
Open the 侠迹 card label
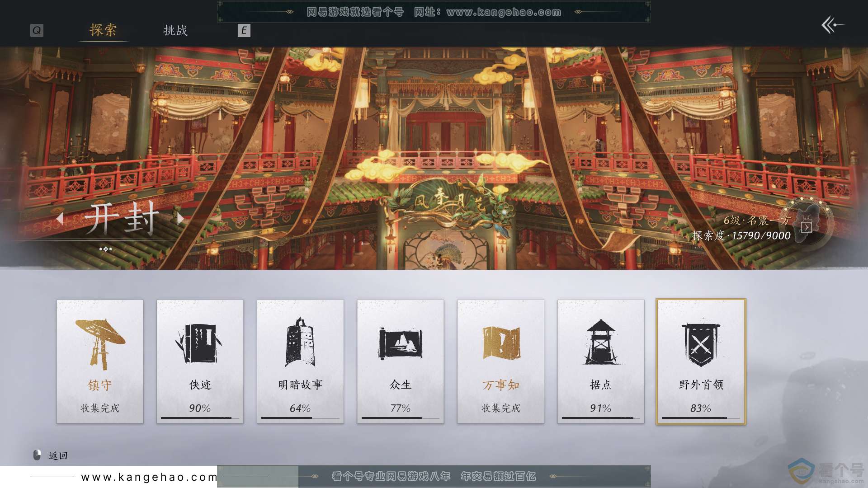point(200,385)
